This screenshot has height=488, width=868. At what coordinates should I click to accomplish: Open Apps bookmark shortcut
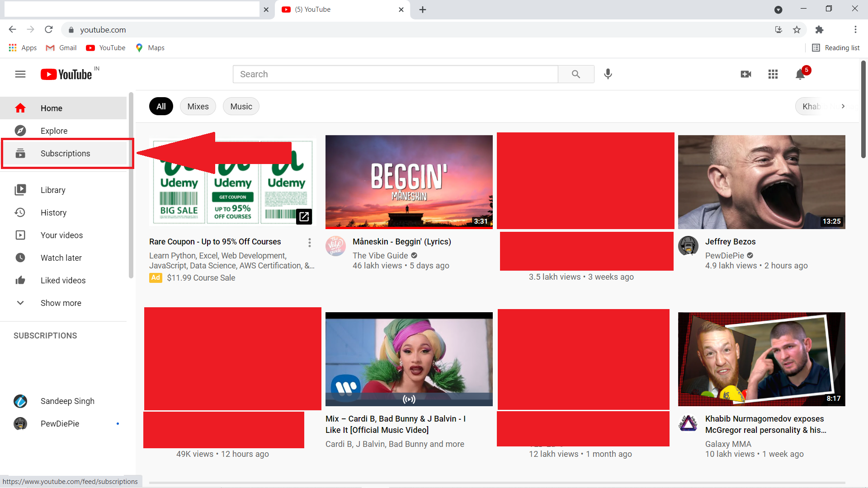23,48
